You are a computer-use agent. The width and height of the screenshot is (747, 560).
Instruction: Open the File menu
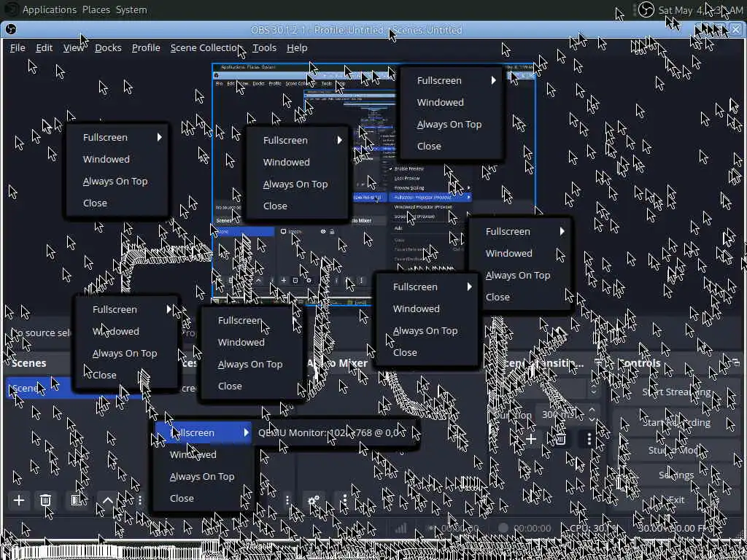(18, 47)
